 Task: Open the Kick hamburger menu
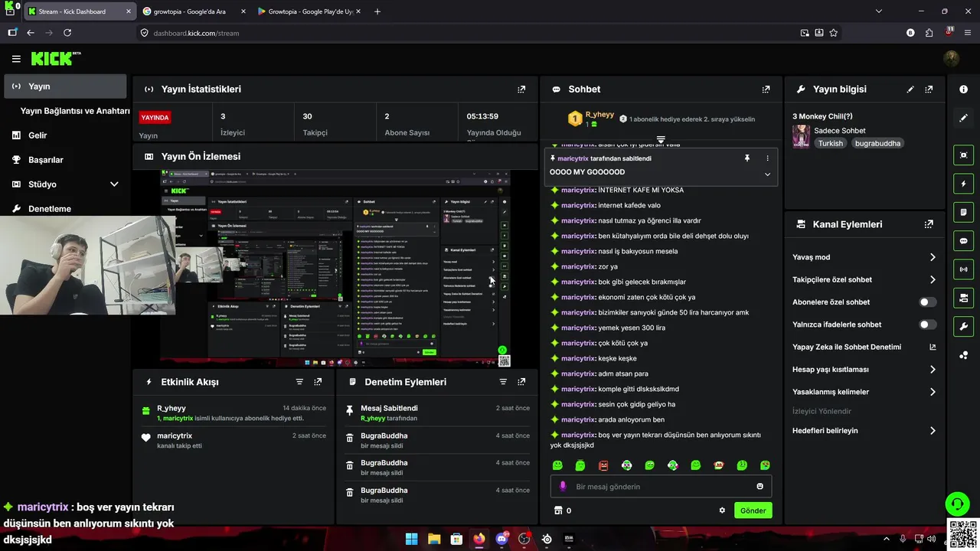(16, 58)
